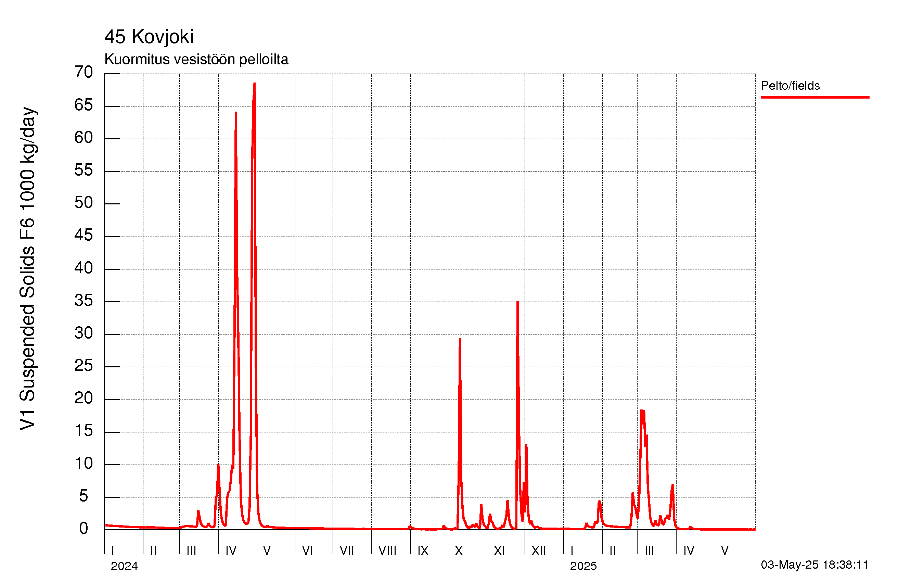Click the month label "VII"
Viewport: 924px width, 582px height.
coord(347,551)
